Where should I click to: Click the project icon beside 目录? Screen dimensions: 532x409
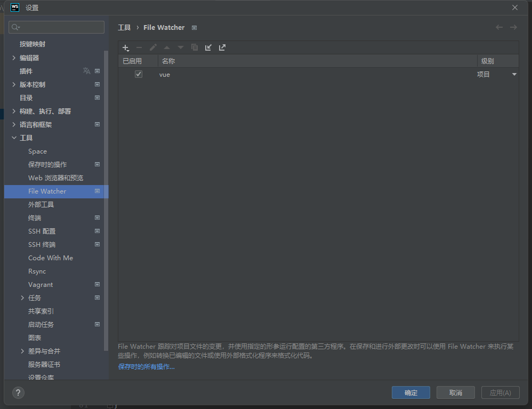coord(98,98)
